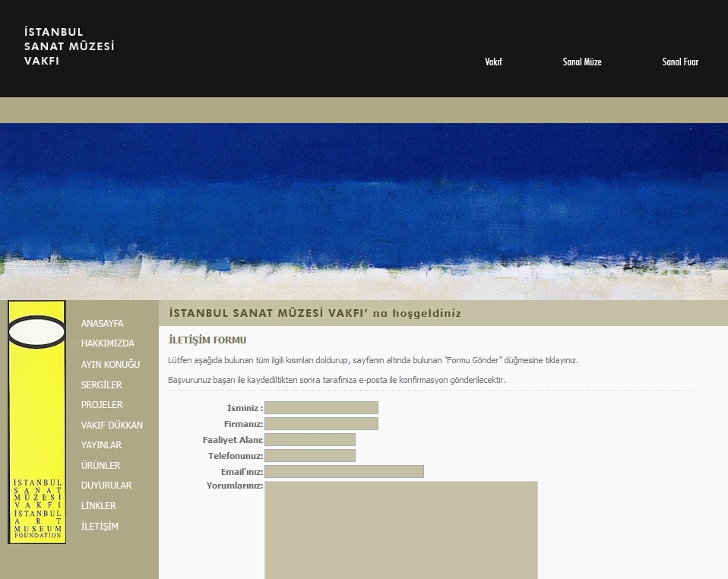Open the AYIN KONUĞU sidebar link
Viewport: 728px width, 579px height.
click(110, 364)
